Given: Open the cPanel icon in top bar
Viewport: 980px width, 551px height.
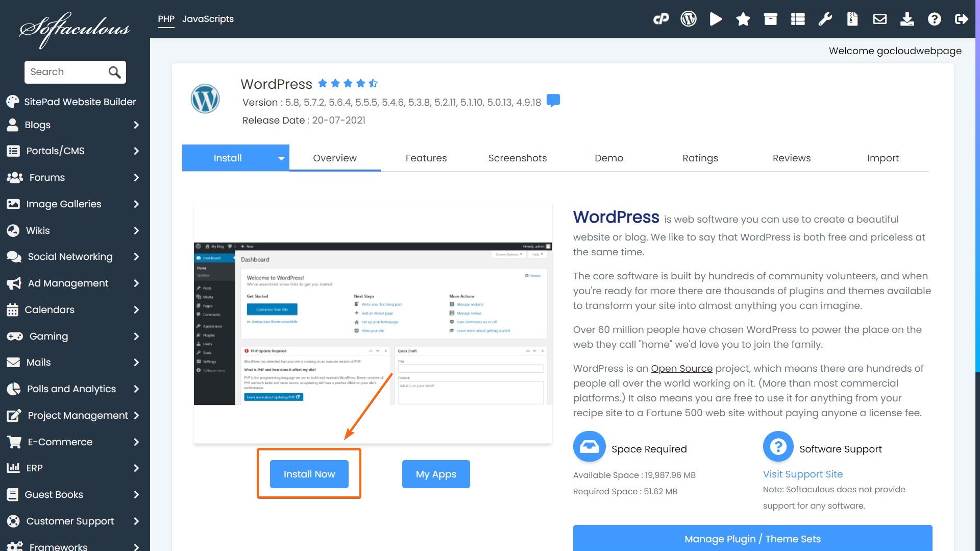Looking at the screenshot, I should (661, 19).
